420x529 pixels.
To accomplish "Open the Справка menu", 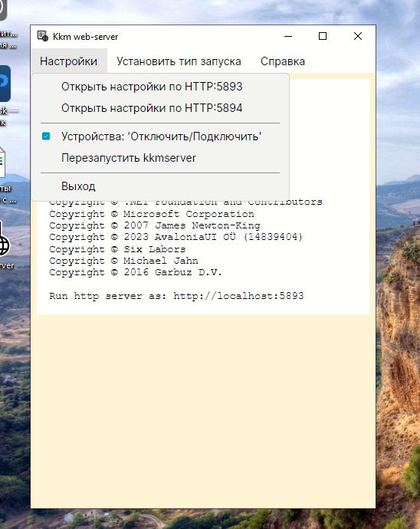I will [x=283, y=61].
